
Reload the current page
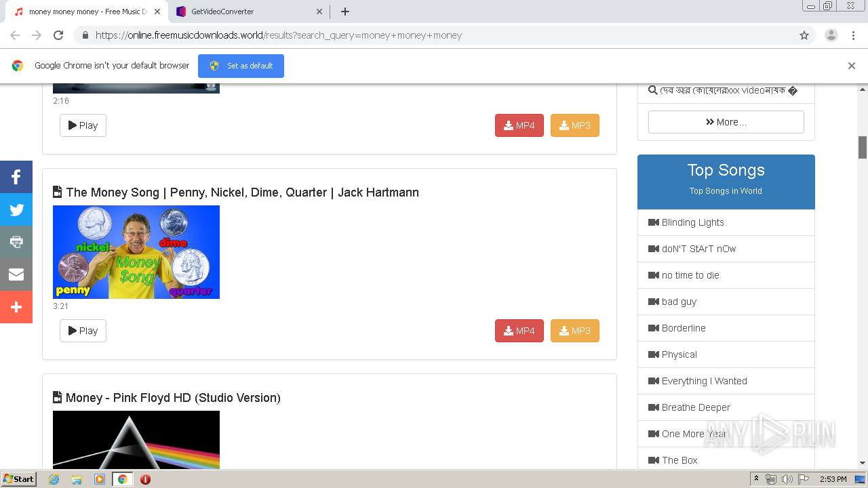[x=58, y=35]
